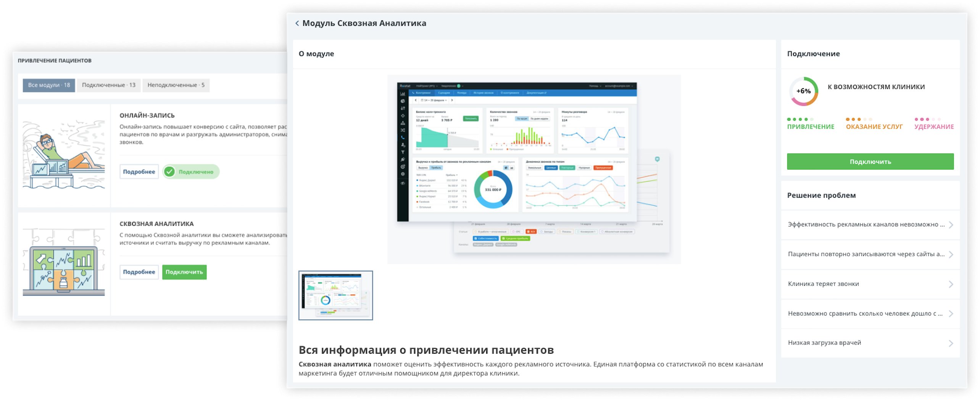This screenshot has width=980, height=401.
Task: Click the large dashboard screenshot in О модуле
Action: pyautogui.click(x=534, y=169)
